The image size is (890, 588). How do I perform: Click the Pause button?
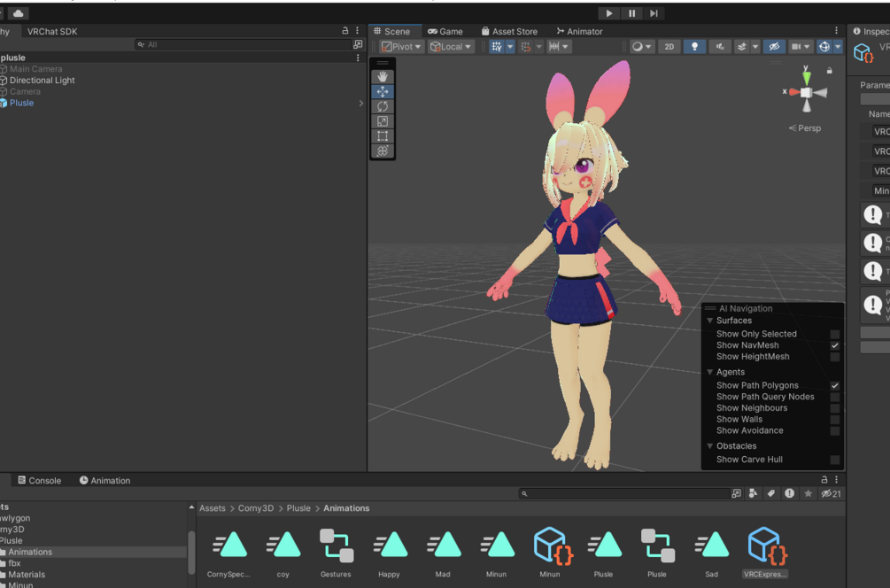(x=631, y=13)
